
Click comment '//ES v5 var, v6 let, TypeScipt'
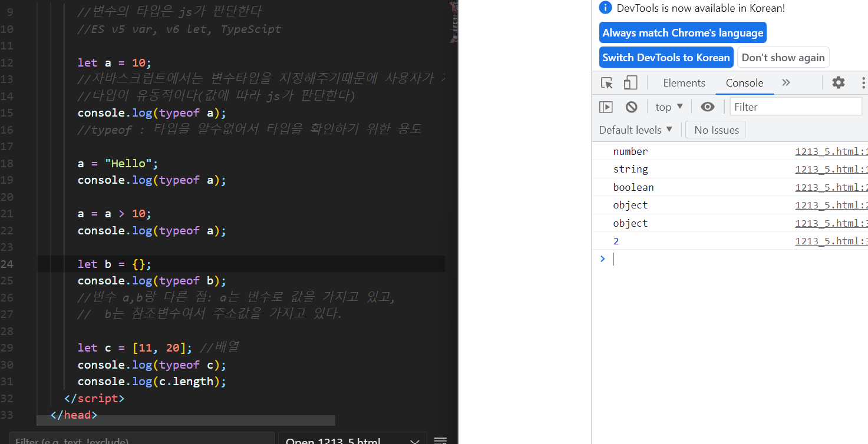point(179,29)
